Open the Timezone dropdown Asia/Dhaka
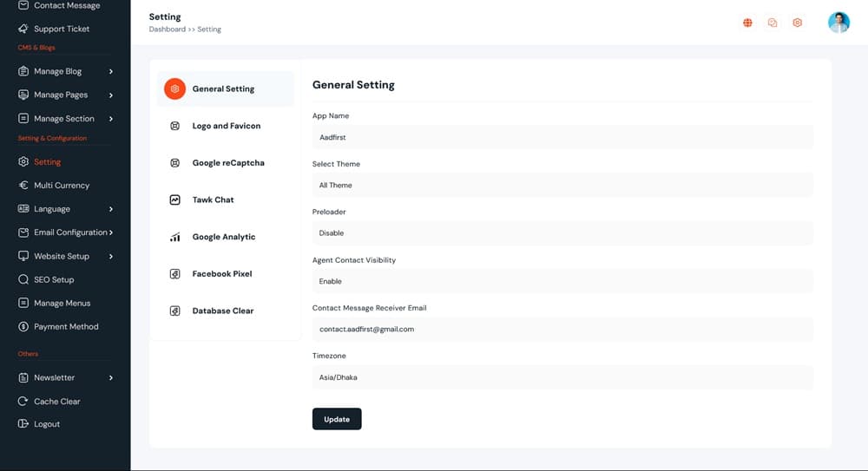The height and width of the screenshot is (471, 868). pos(562,377)
